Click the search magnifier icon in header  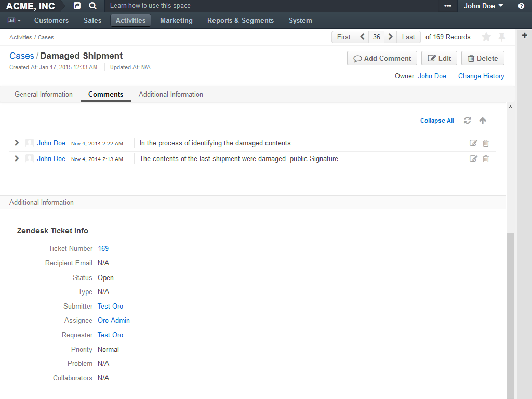click(92, 6)
